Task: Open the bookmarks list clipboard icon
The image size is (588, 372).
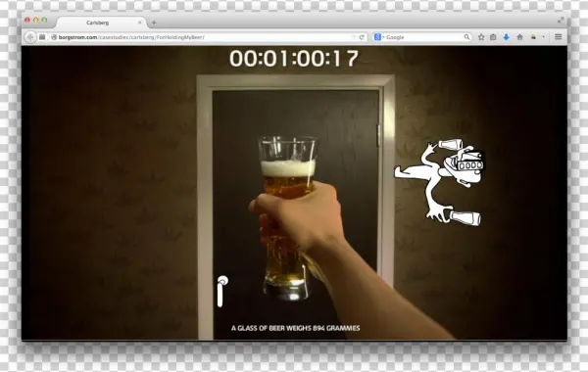Action: (494, 37)
